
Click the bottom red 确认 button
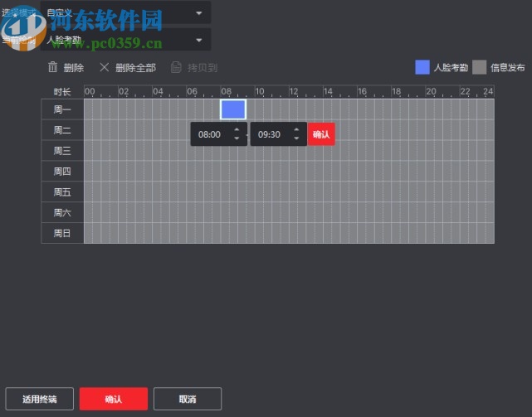pyautogui.click(x=114, y=399)
